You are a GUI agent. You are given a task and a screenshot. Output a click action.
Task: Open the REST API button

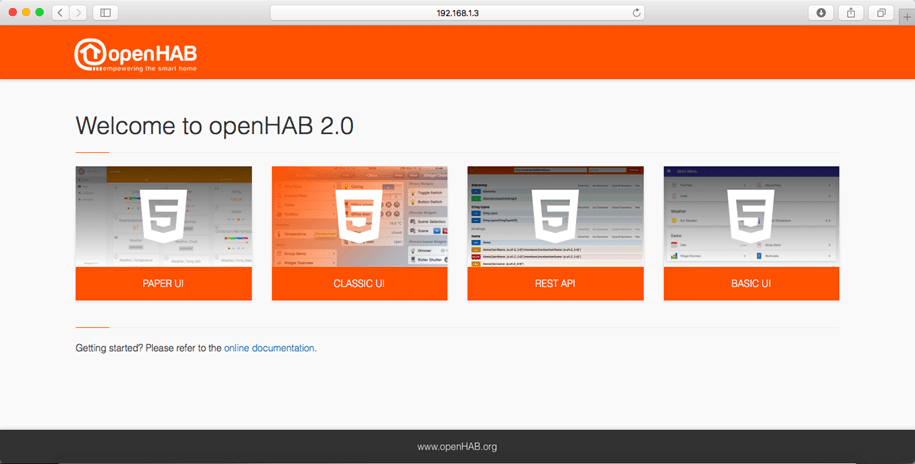coord(556,284)
